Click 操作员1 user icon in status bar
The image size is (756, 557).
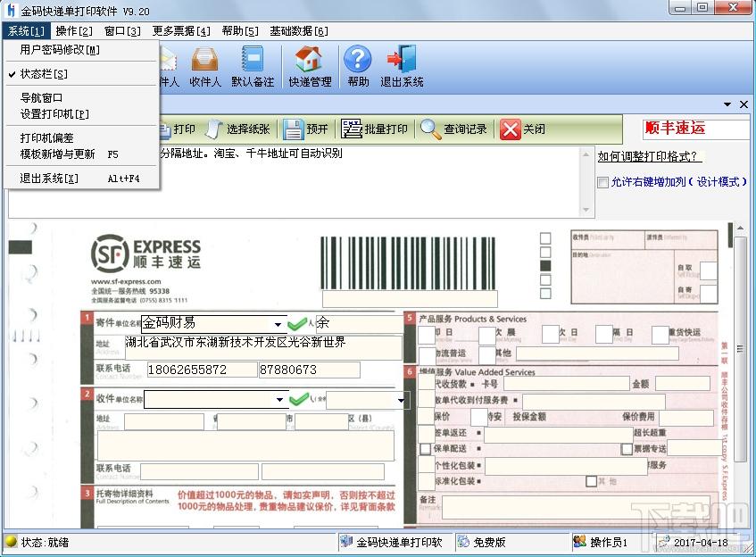tap(580, 542)
